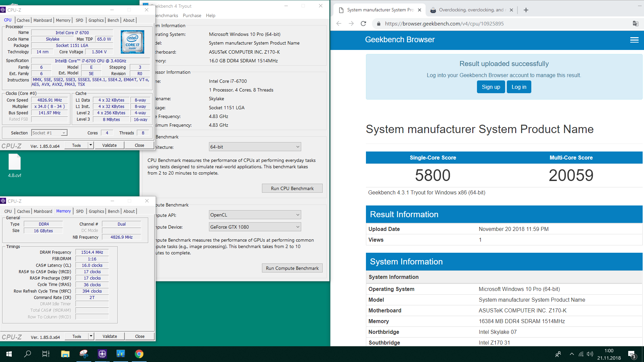Open Memory tab in top CPU-Z window
Image resolution: width=644 pixels, height=362 pixels.
63,20
